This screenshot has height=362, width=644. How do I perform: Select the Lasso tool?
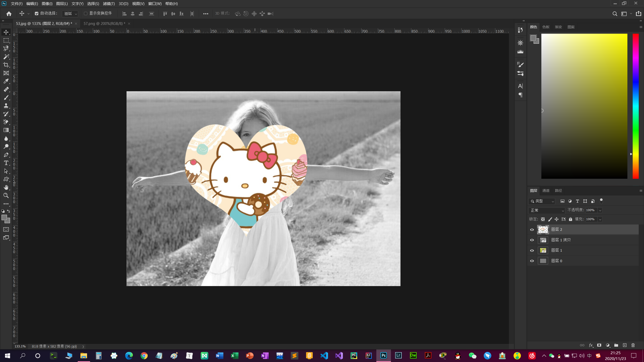click(6, 49)
